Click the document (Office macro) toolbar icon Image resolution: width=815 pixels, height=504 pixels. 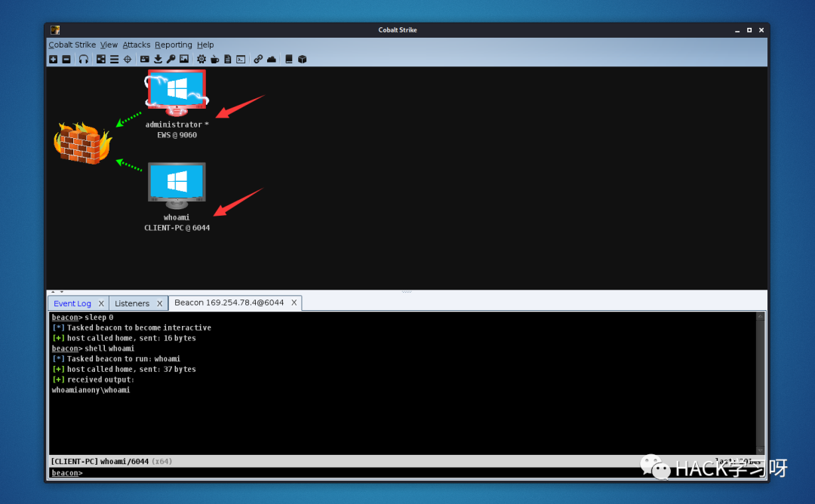pyautogui.click(x=228, y=60)
